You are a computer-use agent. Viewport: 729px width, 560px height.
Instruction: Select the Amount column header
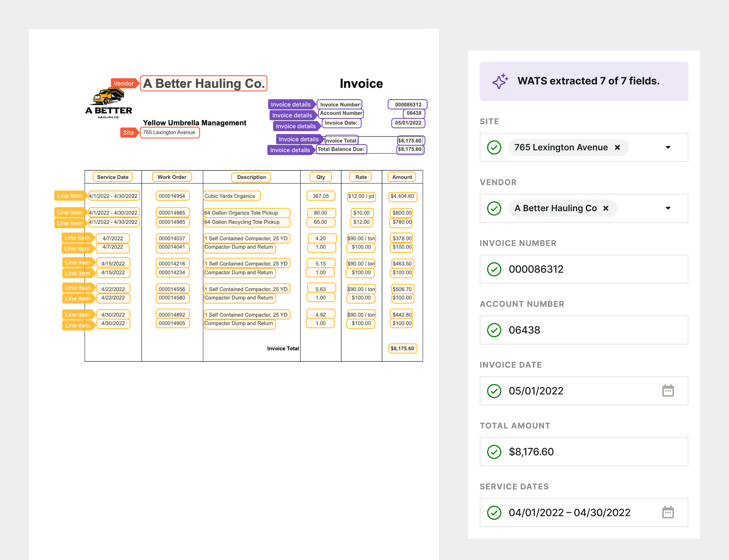pos(402,177)
